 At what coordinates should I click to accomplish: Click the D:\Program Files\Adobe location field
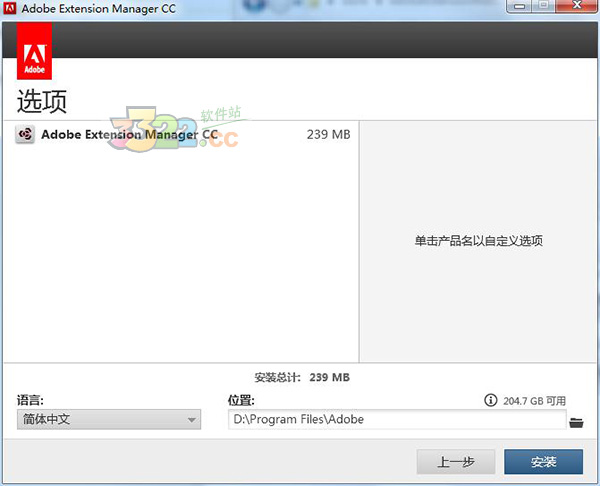pos(397,419)
